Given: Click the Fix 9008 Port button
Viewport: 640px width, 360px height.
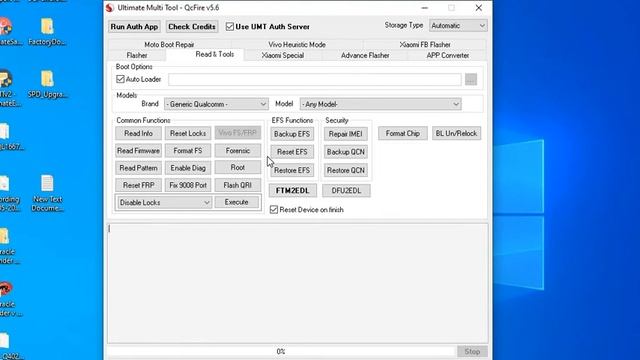Looking at the screenshot, I should point(188,185).
